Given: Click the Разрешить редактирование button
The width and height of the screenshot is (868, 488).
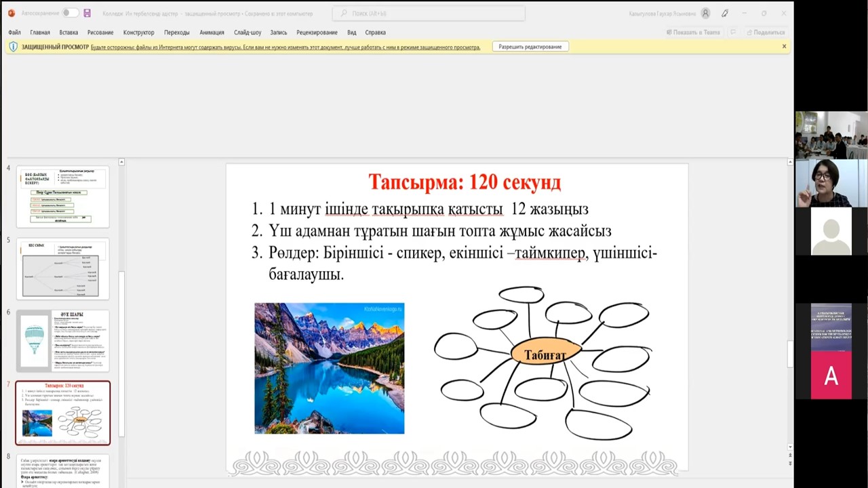Looking at the screenshot, I should (x=530, y=47).
